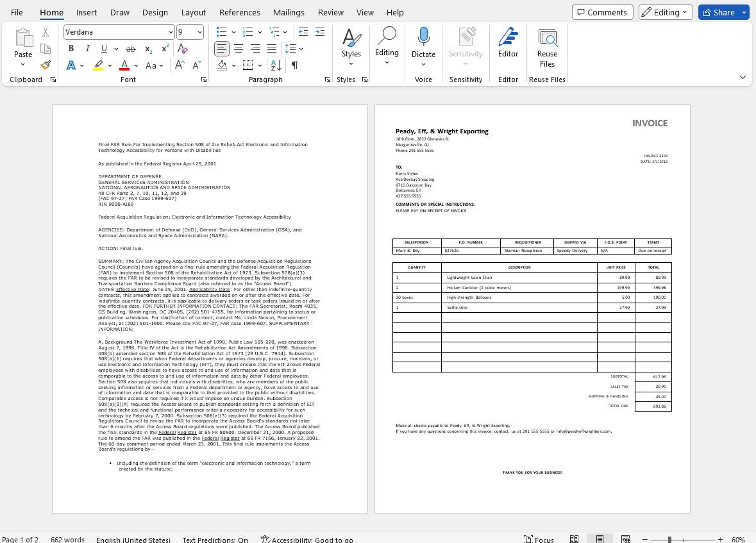This screenshot has height=543, width=756.
Task: Sort text with the A-Z icon
Action: pos(276,65)
